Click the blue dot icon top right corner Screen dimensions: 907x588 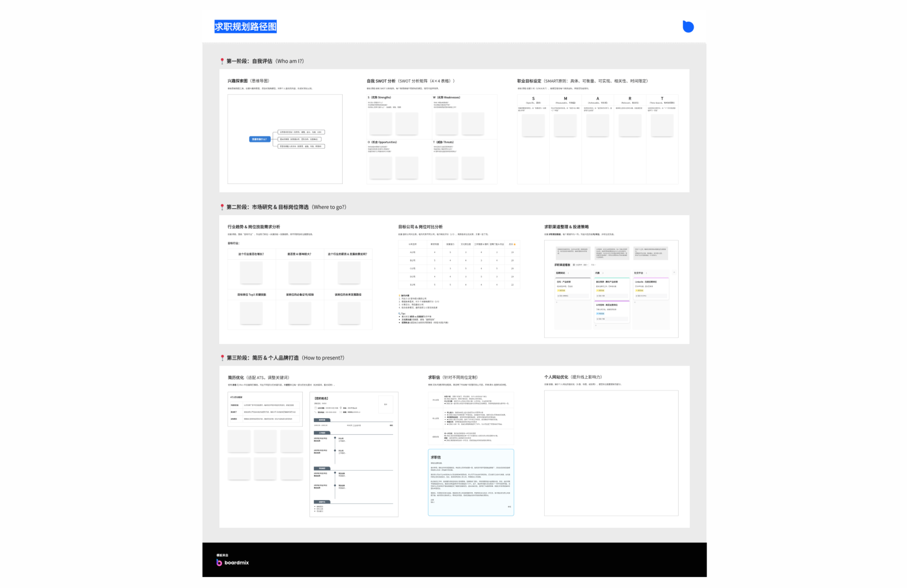(688, 26)
